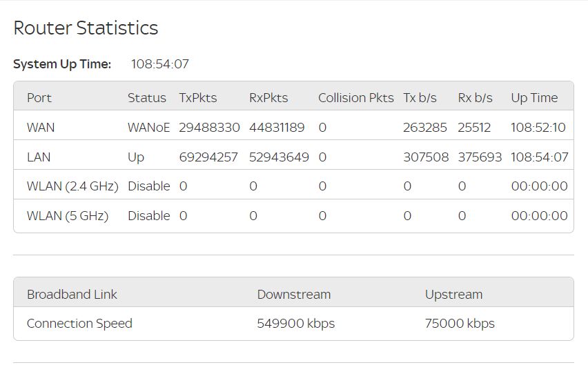Viewport: 588px width, 374px height.
Task: Click the LAN RxPkts value 52943649
Action: (x=279, y=157)
